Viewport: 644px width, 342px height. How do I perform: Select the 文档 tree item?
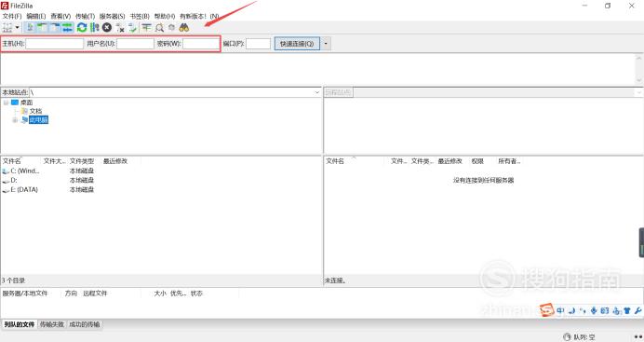click(35, 111)
